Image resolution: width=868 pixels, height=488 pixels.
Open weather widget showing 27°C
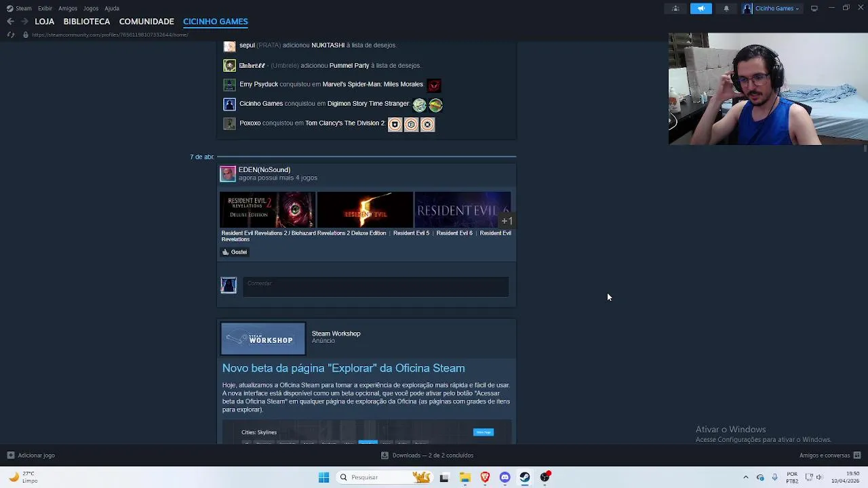click(24, 477)
